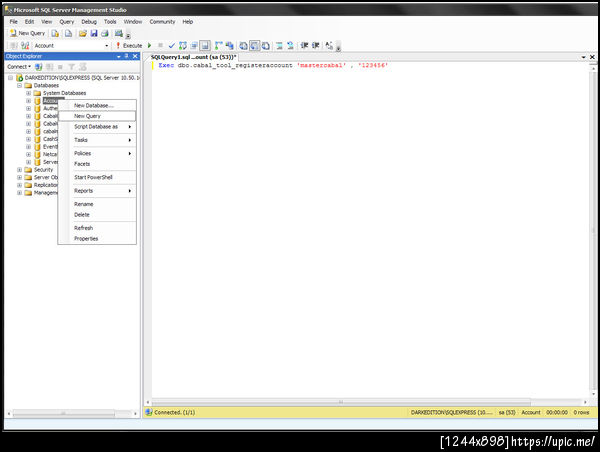600x452 pixels.
Task: Open the Policies submenu
Action: tap(97, 153)
